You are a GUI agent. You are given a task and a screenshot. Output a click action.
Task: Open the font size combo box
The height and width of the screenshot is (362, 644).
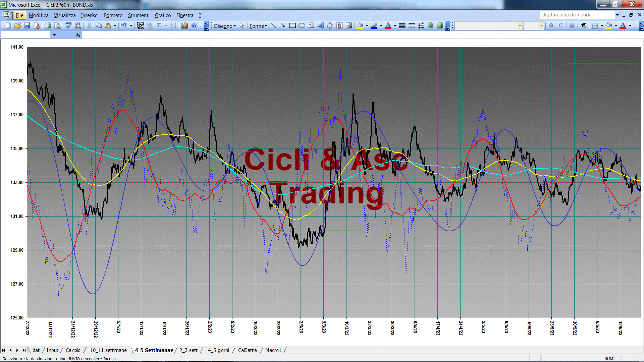[534, 25]
